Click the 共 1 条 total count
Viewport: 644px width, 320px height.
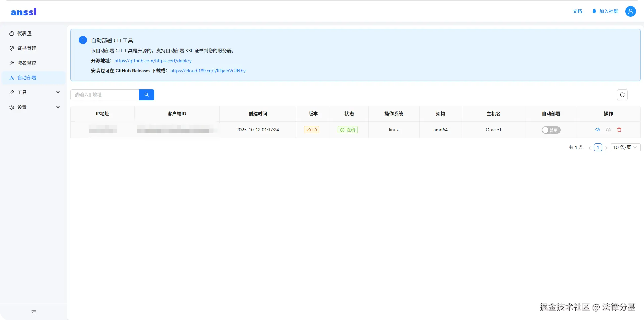576,147
